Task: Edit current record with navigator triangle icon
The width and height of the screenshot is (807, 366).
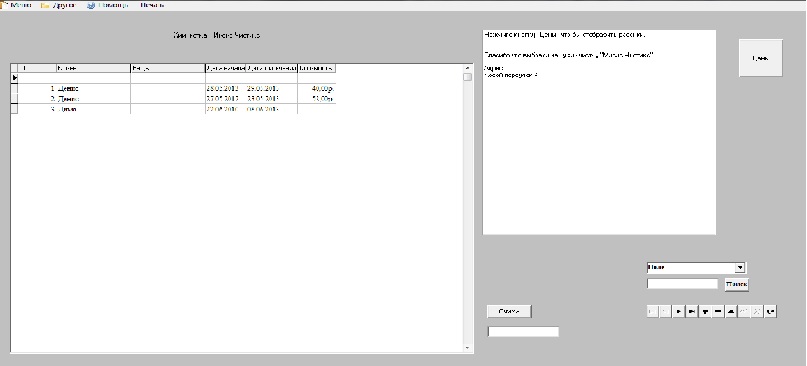Action: pos(731,311)
